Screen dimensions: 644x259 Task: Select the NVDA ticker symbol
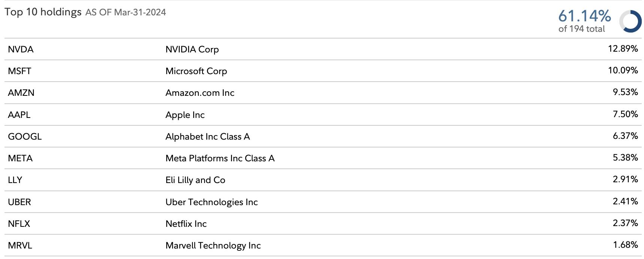click(x=21, y=49)
